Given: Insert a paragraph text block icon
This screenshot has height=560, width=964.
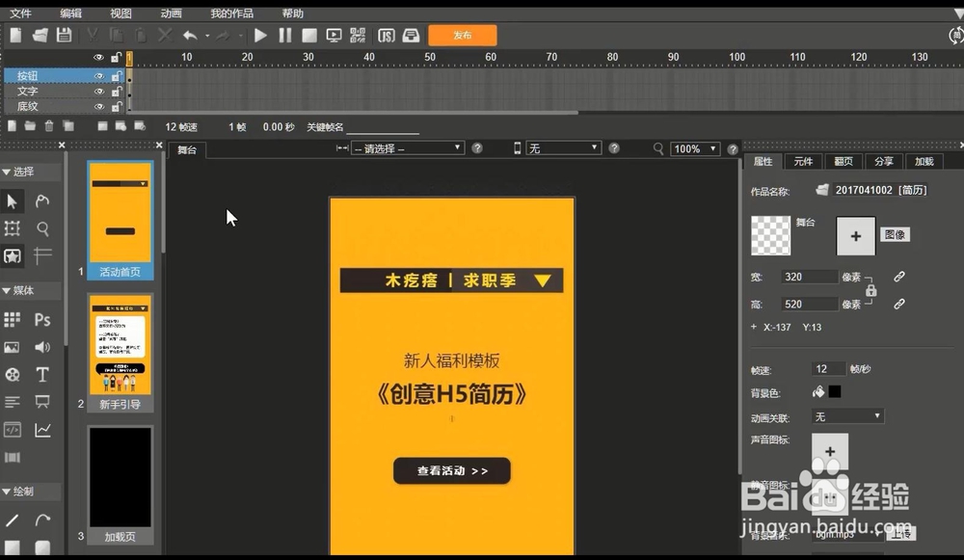Looking at the screenshot, I should coord(12,402).
